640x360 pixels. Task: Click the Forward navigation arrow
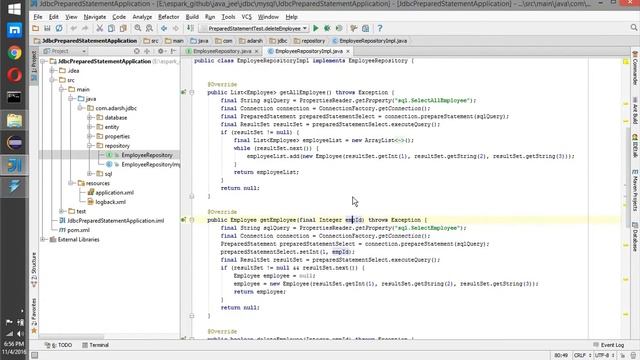[176, 29]
